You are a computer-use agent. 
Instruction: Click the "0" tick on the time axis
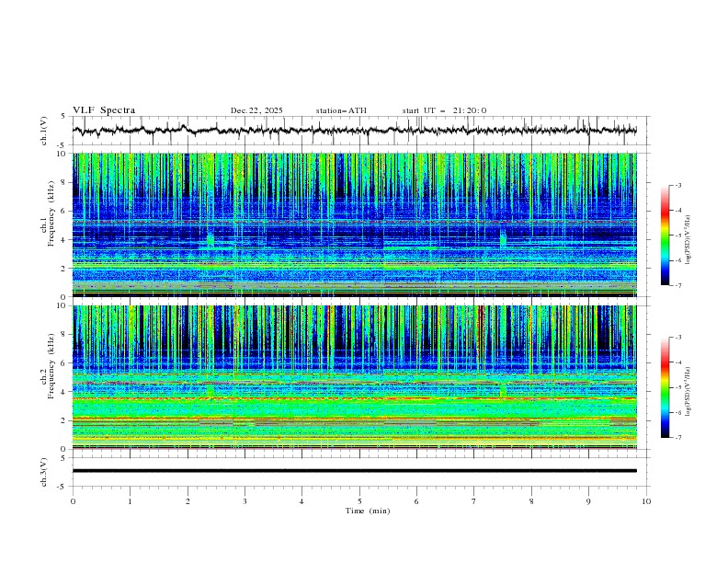(x=73, y=501)
